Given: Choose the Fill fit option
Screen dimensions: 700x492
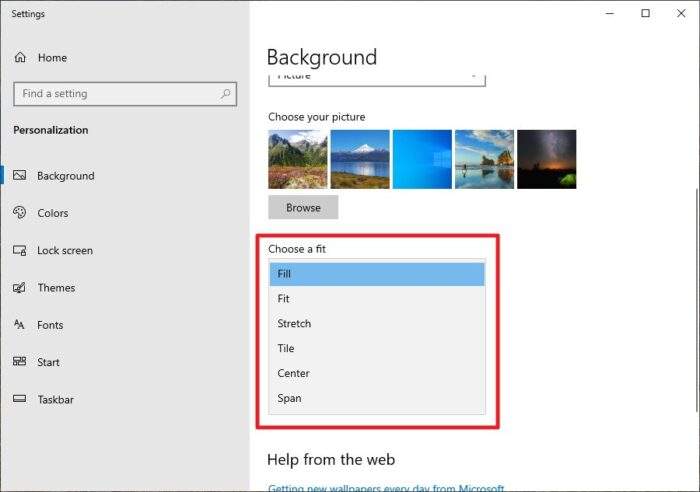Looking at the screenshot, I should 377,274.
